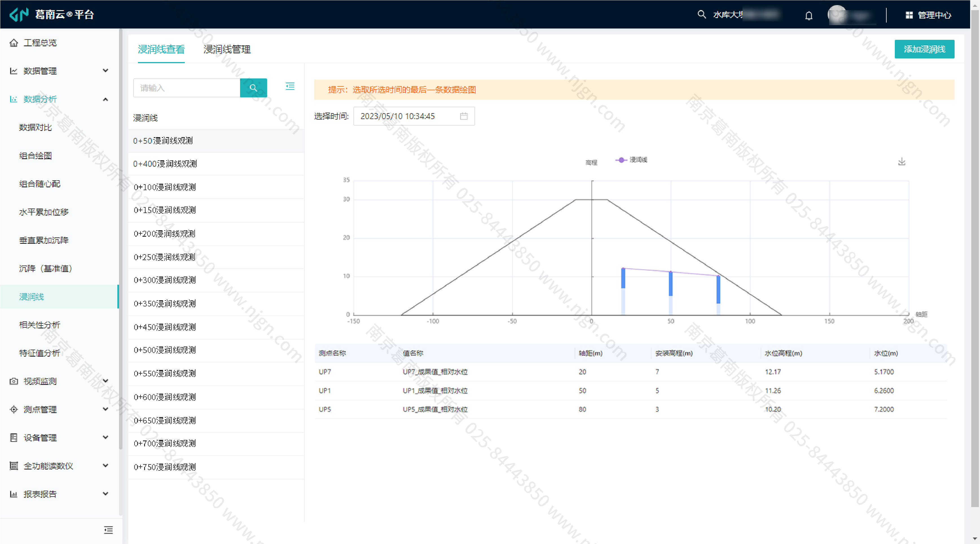Viewport: 980px width, 544px height.
Task: Expand the 全功能读数仪 menu chevron
Action: [106, 465]
